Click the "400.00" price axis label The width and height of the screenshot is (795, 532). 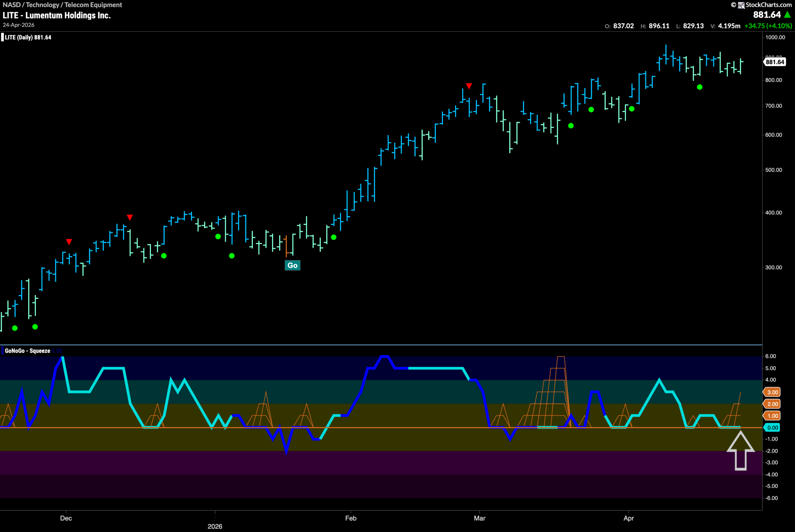tap(774, 213)
